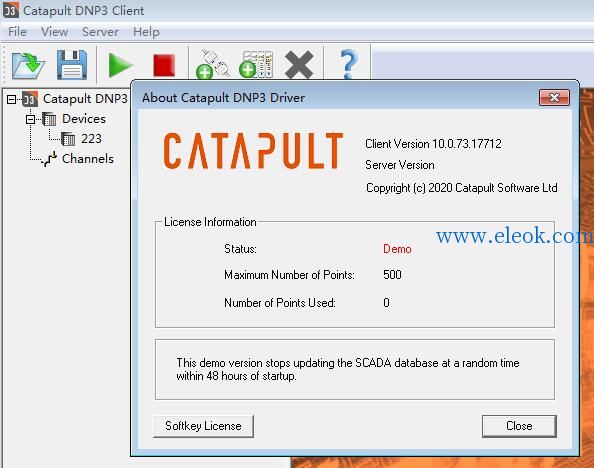Open help via blue question mark icon

tap(349, 64)
